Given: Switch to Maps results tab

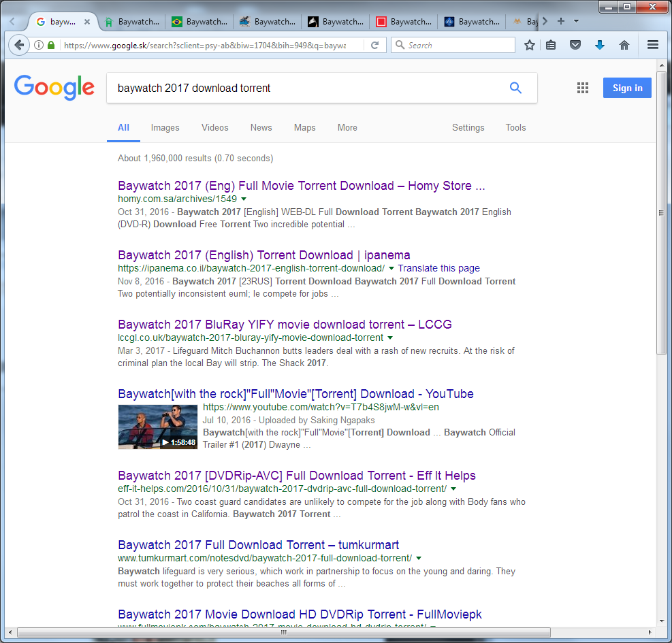Looking at the screenshot, I should (x=305, y=128).
